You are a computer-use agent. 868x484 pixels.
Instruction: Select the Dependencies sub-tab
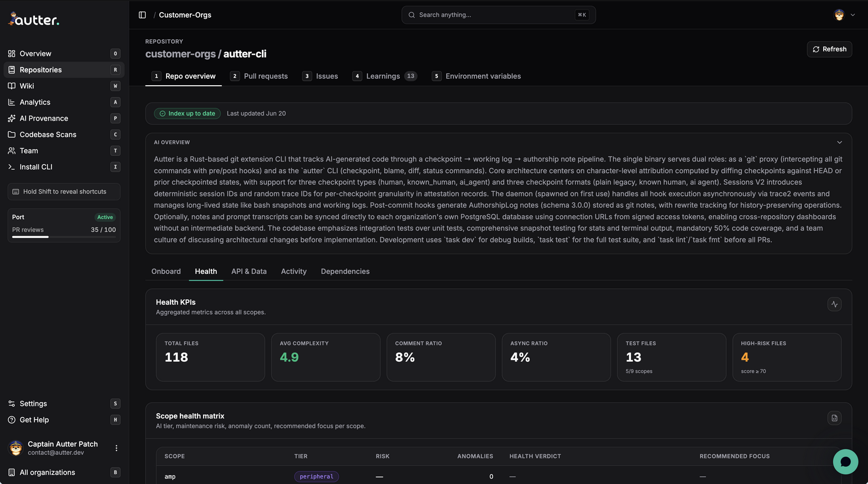point(345,272)
